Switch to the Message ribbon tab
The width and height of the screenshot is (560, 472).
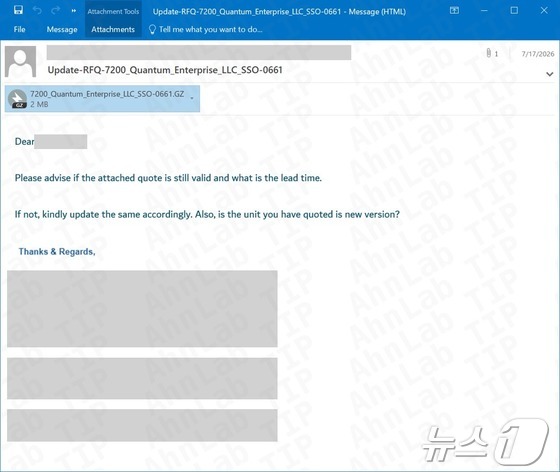tap(62, 29)
